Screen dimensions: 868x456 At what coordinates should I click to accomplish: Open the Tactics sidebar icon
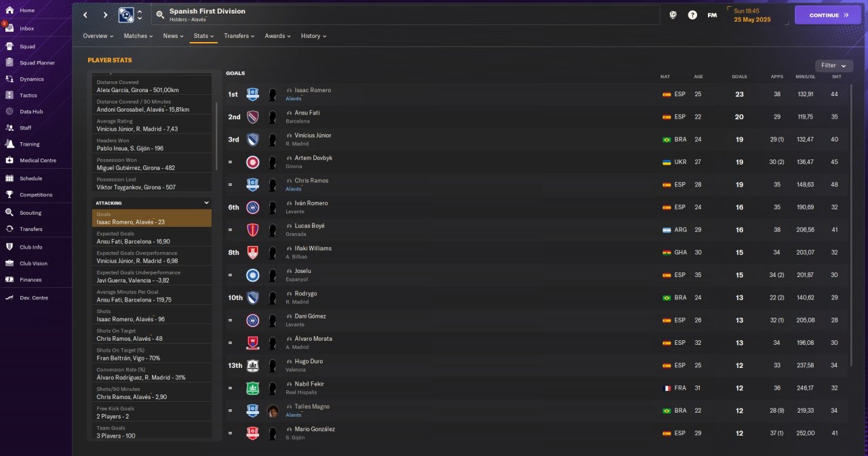pyautogui.click(x=9, y=96)
